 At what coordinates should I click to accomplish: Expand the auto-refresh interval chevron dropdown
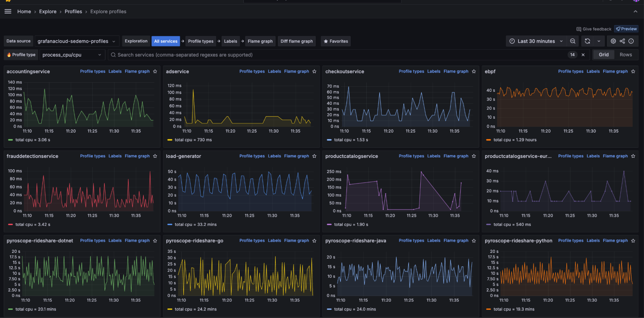599,41
